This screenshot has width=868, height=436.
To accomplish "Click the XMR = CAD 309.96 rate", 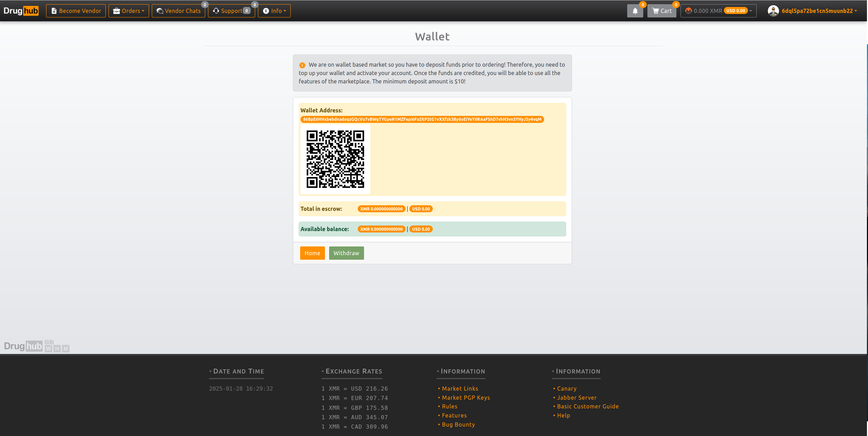I will pos(355,427).
